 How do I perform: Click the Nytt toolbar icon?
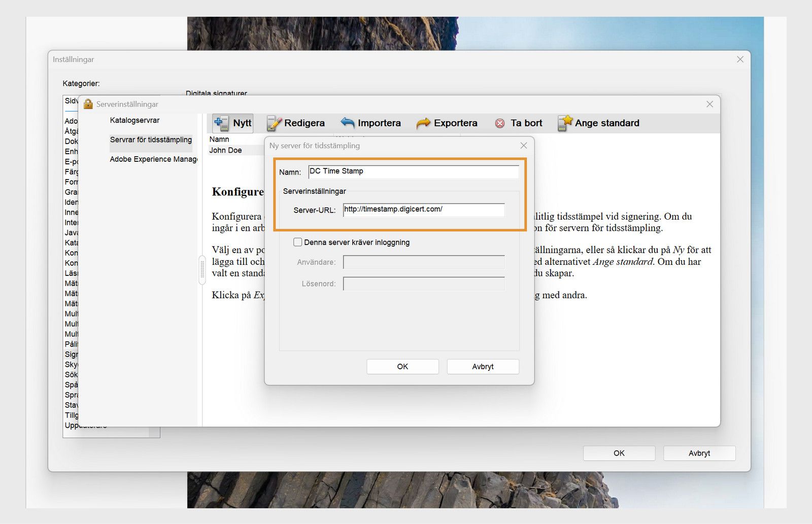pyautogui.click(x=219, y=122)
